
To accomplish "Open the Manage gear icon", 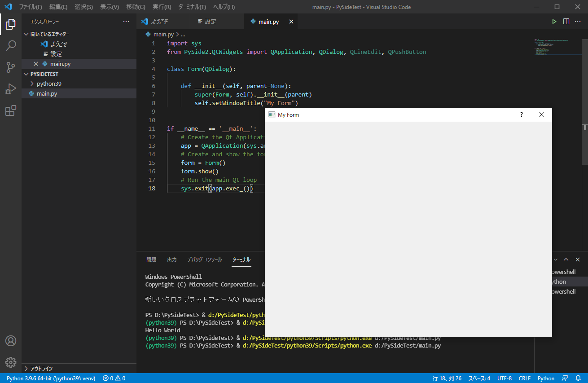I will (11, 362).
